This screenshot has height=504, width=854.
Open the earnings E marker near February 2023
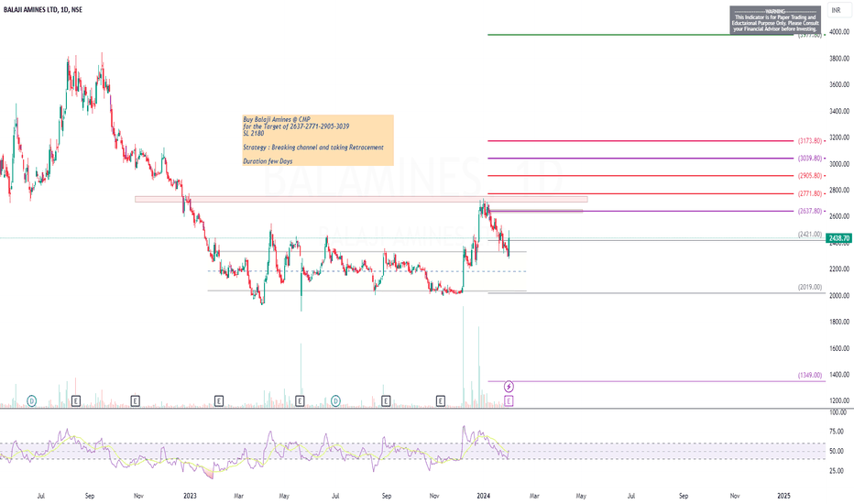point(218,401)
